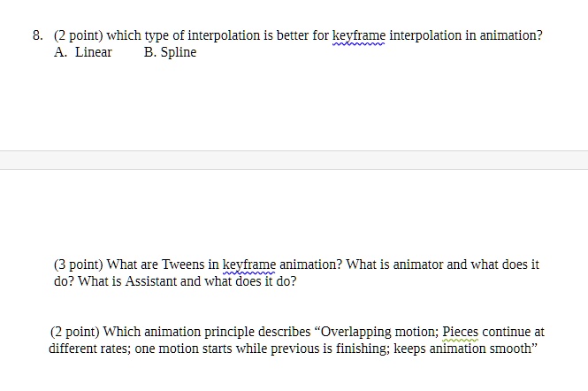Click the word Assistant in the second line
Screen dimensions: 588x391
coord(150,281)
